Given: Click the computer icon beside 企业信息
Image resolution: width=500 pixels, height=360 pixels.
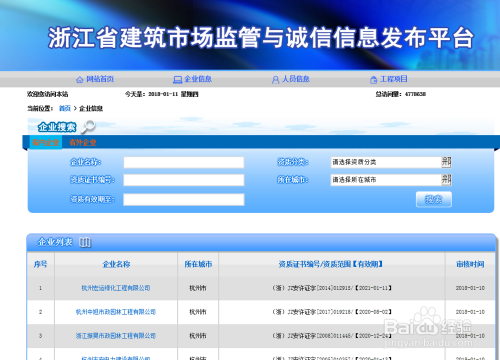Looking at the screenshot, I should click(x=178, y=80).
